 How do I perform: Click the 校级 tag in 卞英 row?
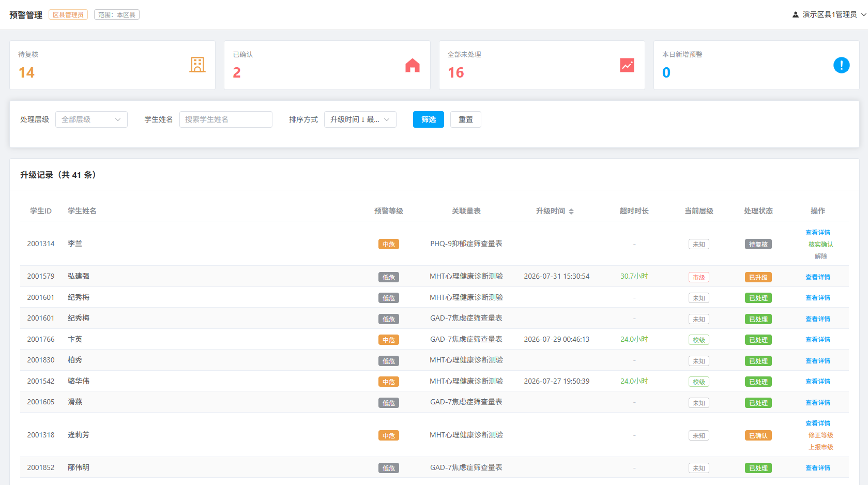click(x=699, y=340)
